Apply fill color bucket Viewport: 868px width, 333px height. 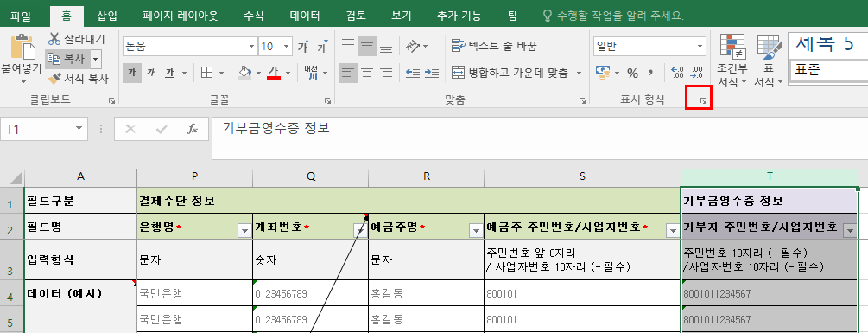(x=244, y=72)
